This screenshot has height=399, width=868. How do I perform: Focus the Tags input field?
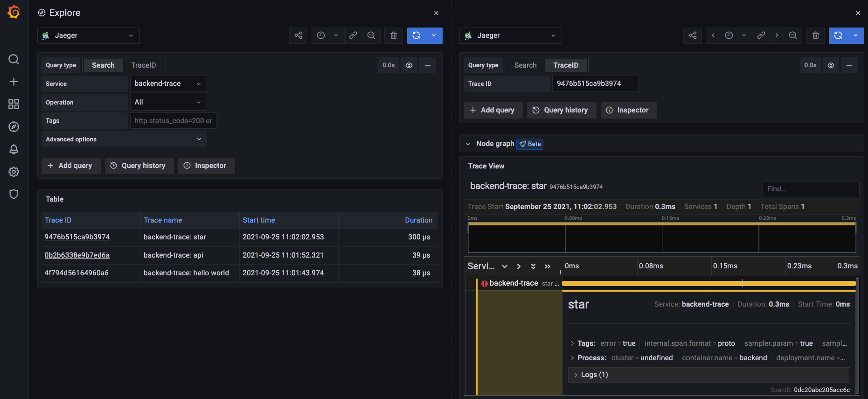point(173,121)
